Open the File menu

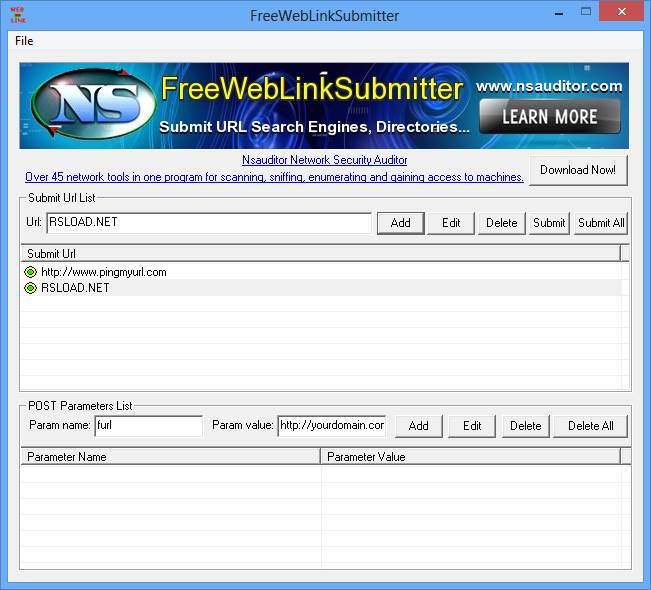click(24, 41)
